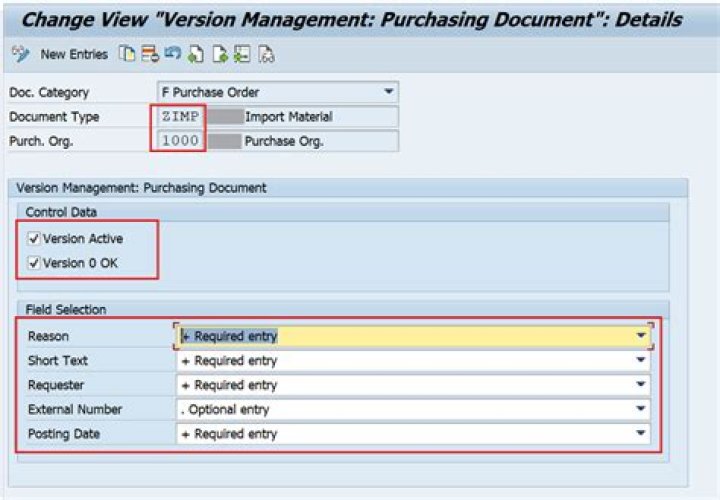Click the Purch. Org. field 1000
720x500 pixels.
click(180, 140)
